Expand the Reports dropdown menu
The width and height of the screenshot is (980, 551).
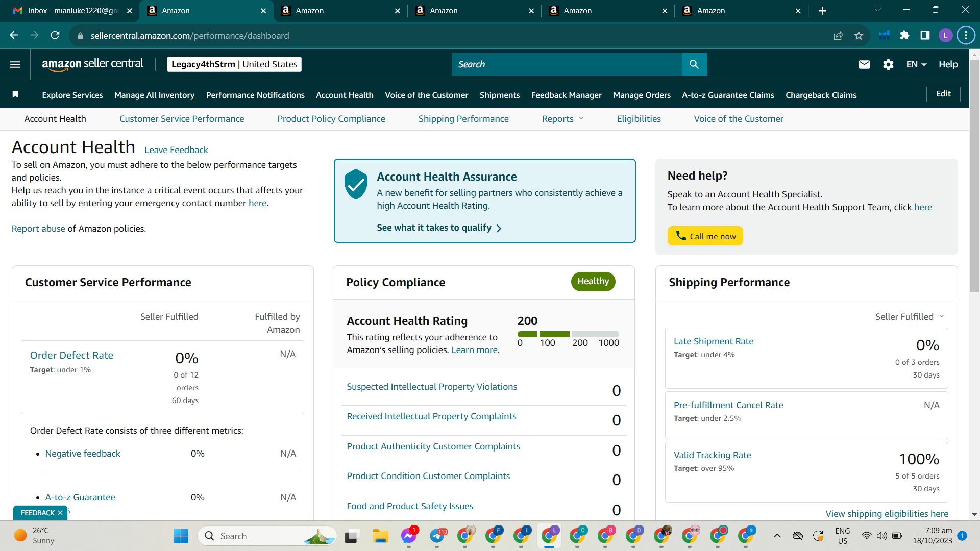coord(562,119)
